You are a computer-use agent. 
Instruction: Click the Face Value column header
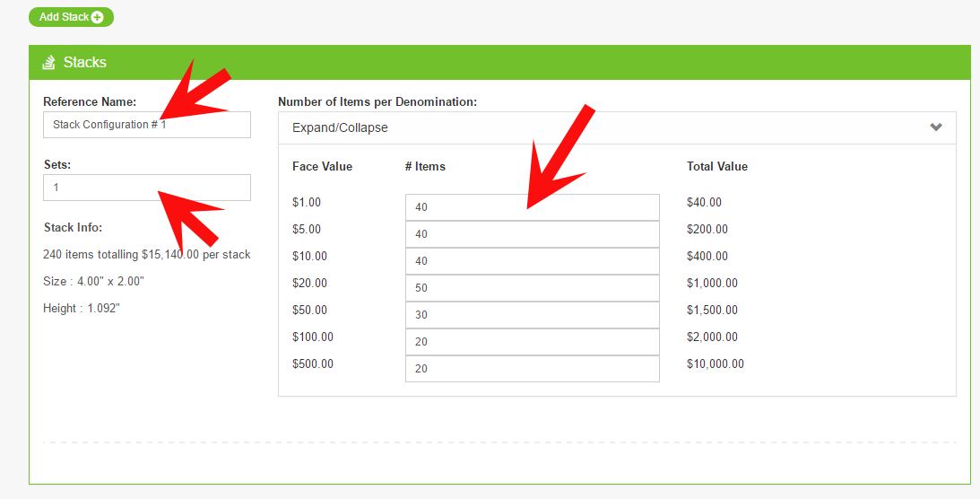tap(322, 166)
